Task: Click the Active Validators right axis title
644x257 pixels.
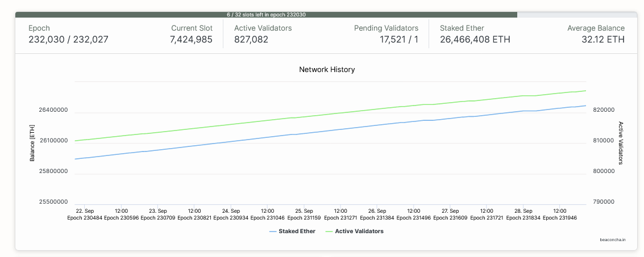Action: 621,143
